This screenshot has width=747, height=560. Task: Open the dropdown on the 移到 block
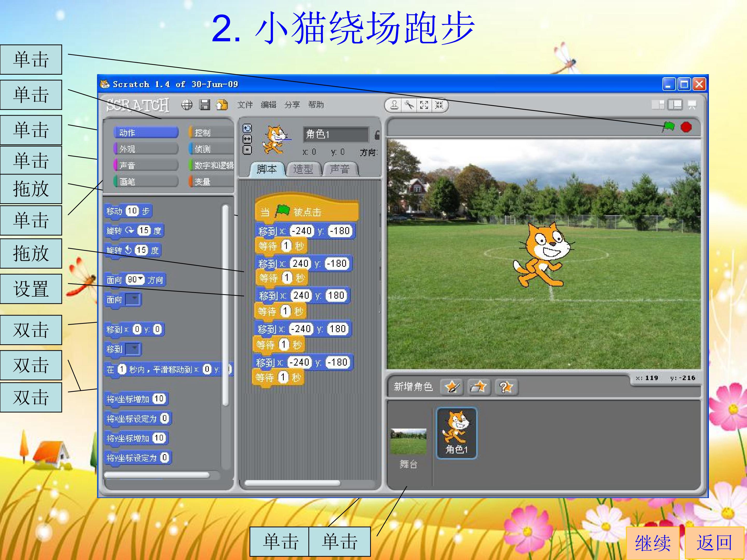click(x=133, y=349)
